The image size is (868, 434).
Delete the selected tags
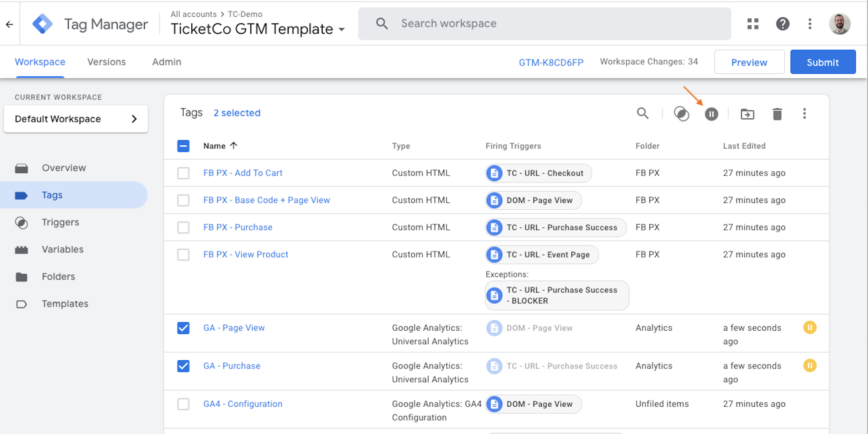click(777, 114)
